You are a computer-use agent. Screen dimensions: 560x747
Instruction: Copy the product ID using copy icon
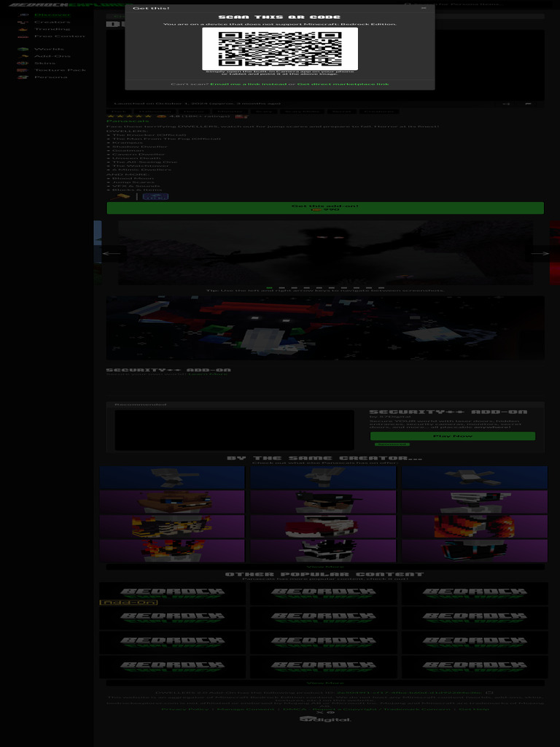click(x=489, y=693)
